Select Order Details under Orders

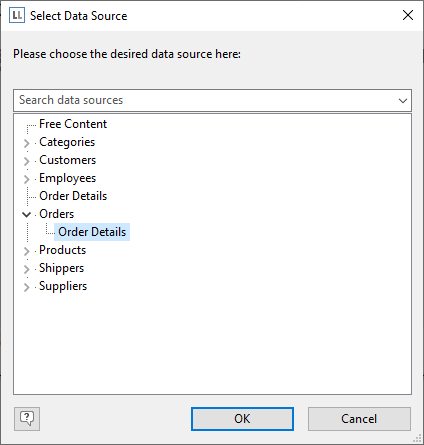coord(92,232)
